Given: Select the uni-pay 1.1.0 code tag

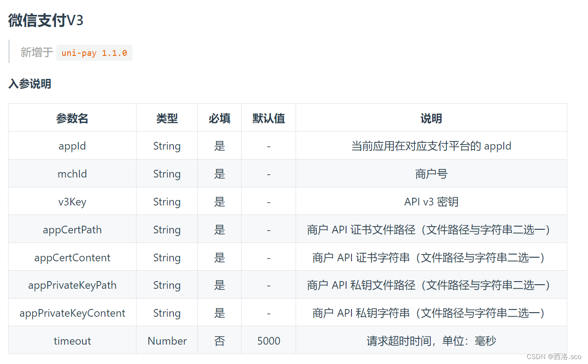Looking at the screenshot, I should 94,53.
